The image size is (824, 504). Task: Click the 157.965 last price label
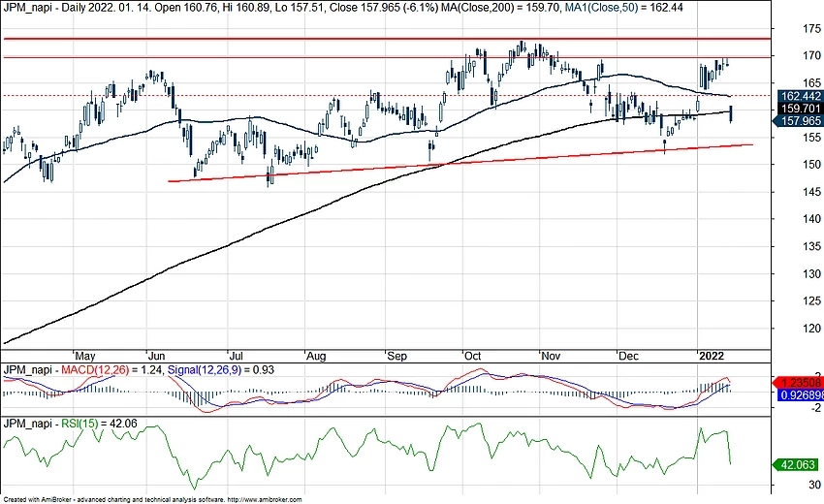(x=798, y=121)
